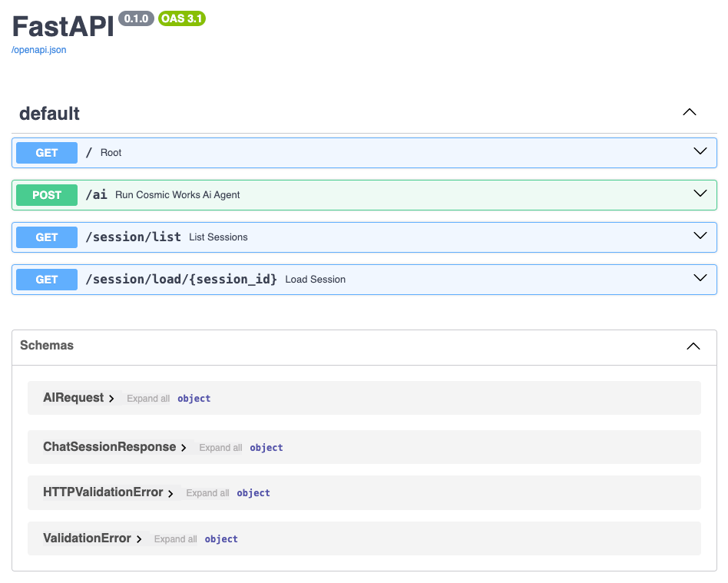Click the GET badge for /session/list
Screen dimensions: 728x583
47,237
